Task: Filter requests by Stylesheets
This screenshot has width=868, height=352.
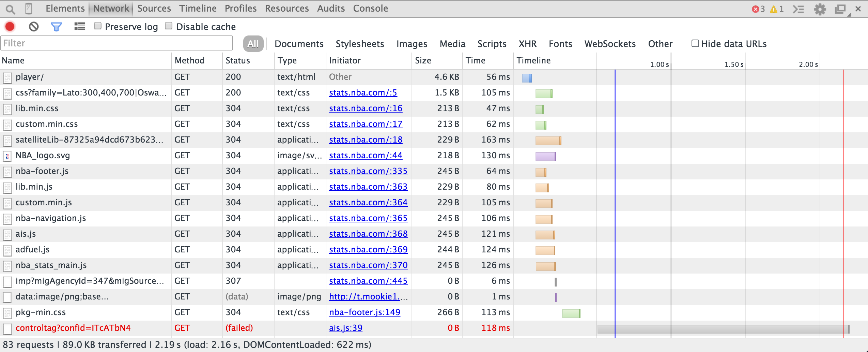Action: tap(360, 44)
